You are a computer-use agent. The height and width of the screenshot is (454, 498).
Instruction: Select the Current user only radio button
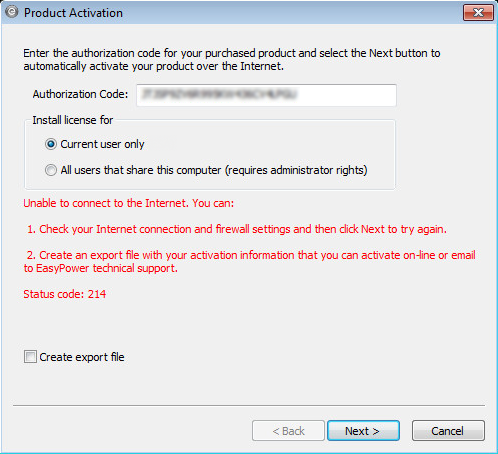pyautogui.click(x=51, y=144)
